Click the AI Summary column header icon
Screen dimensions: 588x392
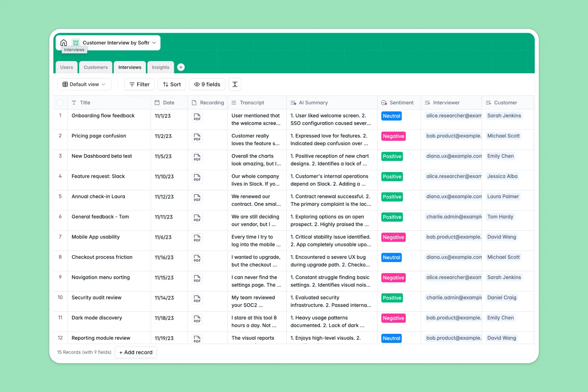click(293, 102)
